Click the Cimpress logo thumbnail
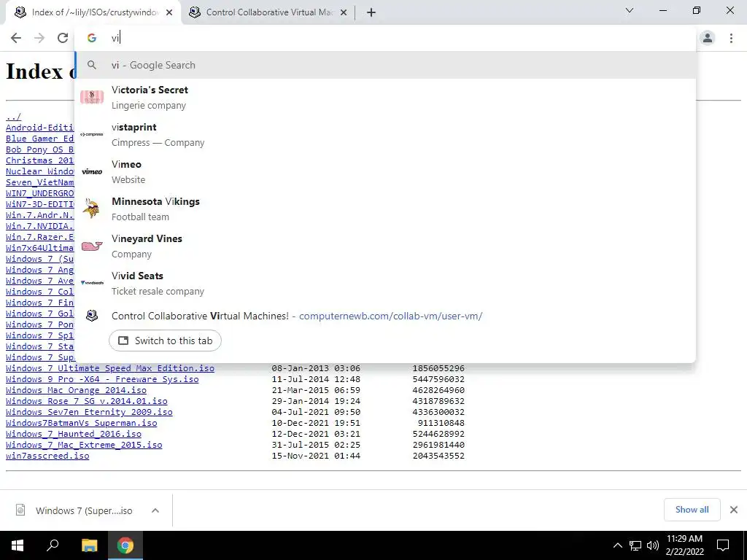 click(92, 134)
